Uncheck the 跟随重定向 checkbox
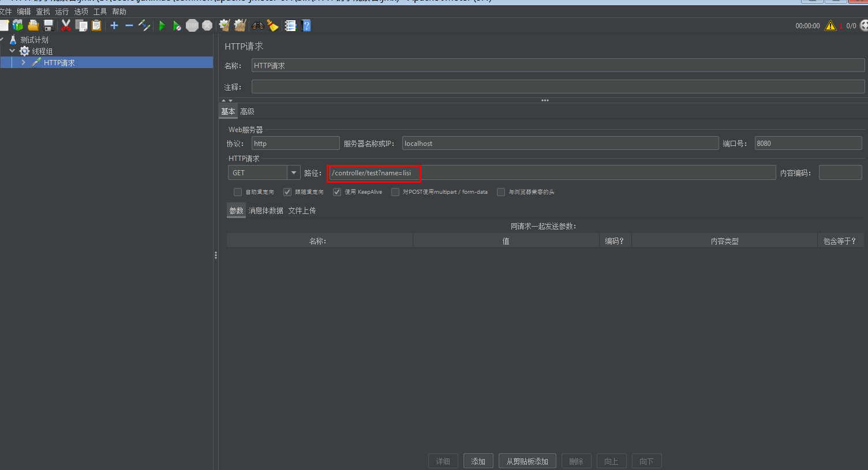Image resolution: width=868 pixels, height=470 pixels. pos(287,192)
